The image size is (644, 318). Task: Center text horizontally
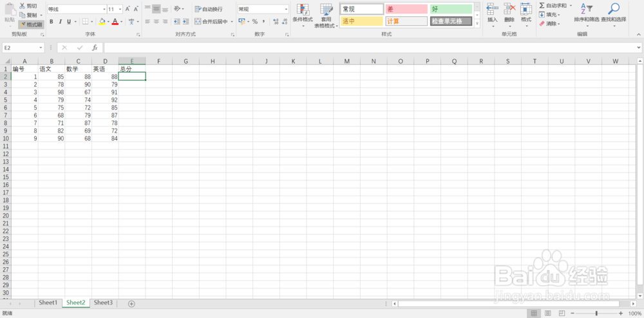click(156, 21)
